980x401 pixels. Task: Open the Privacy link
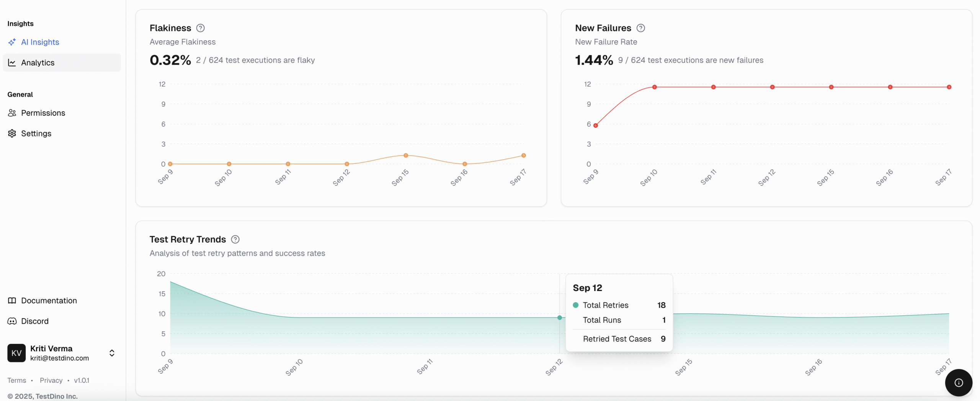[x=51, y=380]
